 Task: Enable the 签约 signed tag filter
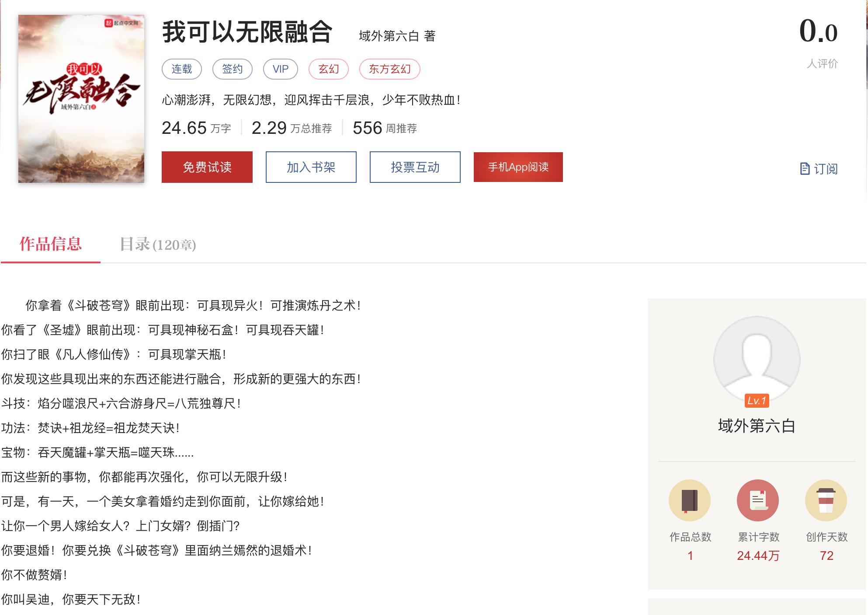[232, 69]
